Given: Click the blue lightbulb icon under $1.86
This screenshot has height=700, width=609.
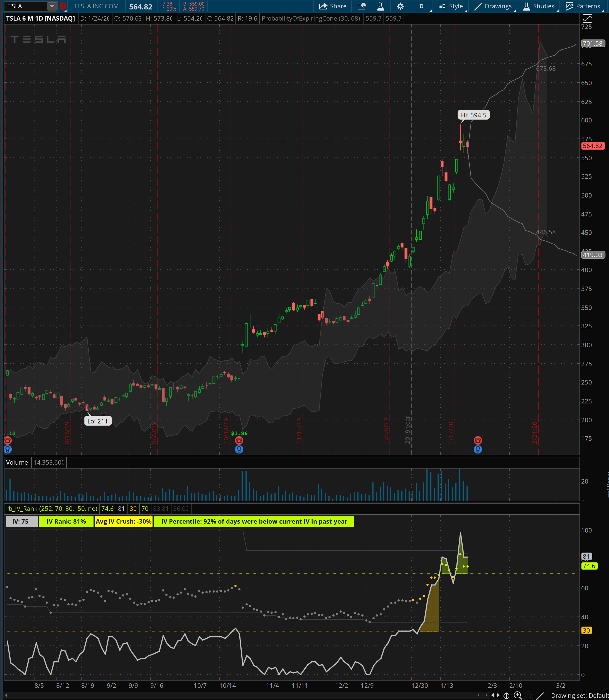Looking at the screenshot, I should coord(239,449).
